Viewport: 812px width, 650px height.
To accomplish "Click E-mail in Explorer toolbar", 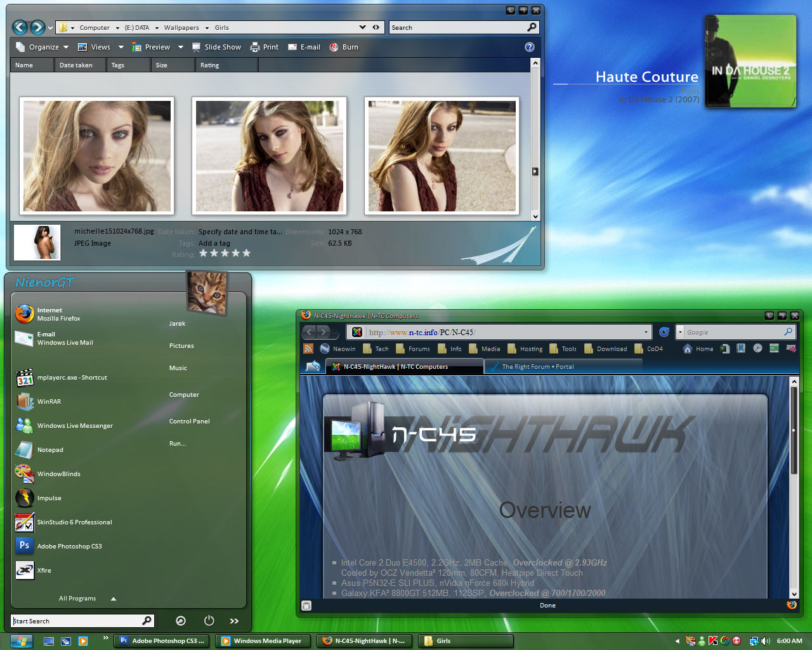I will (304, 47).
